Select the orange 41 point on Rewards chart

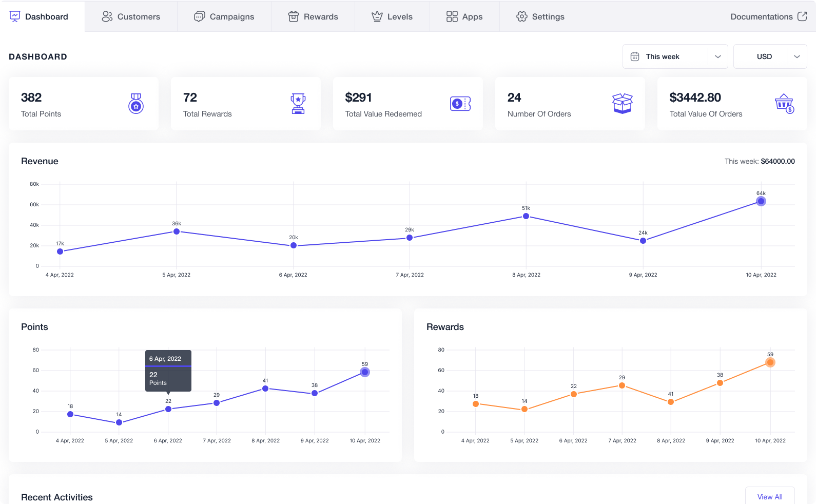tap(671, 402)
